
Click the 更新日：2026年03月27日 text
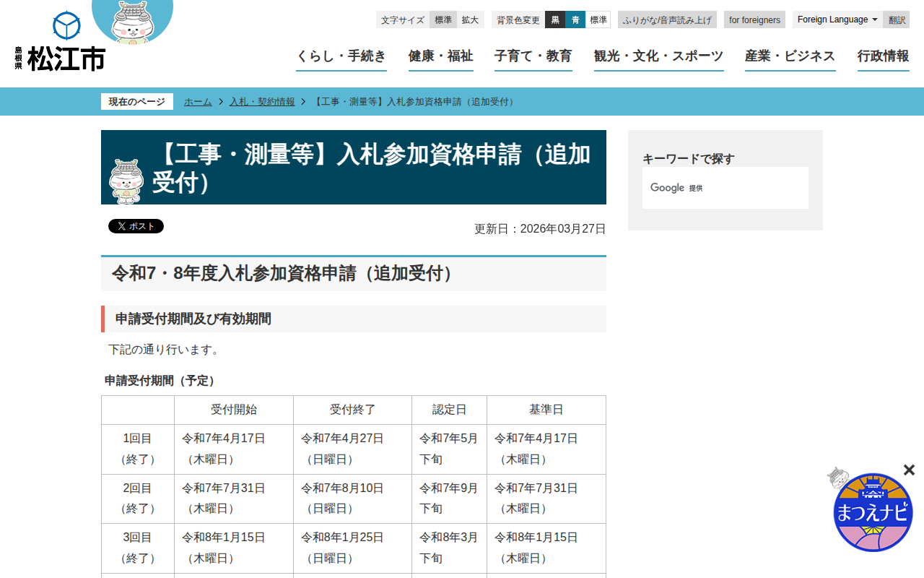pos(540,229)
